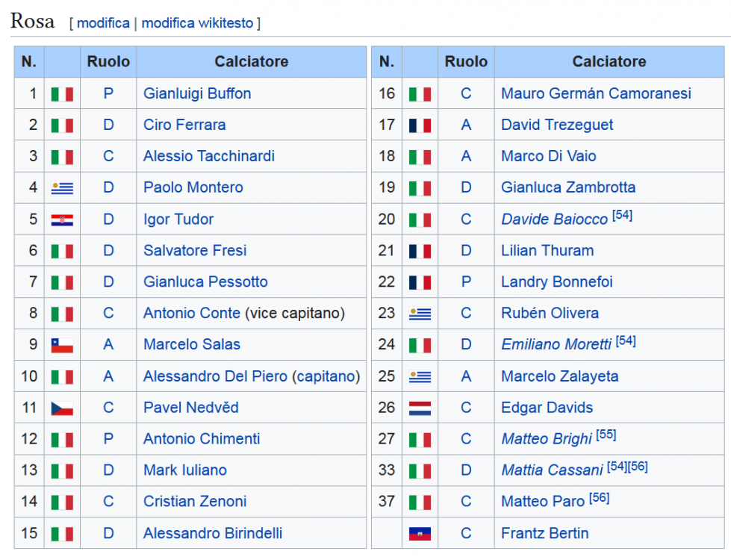
Task: Click the Croatia flag beside Igor Tudor
Action: pos(62,220)
